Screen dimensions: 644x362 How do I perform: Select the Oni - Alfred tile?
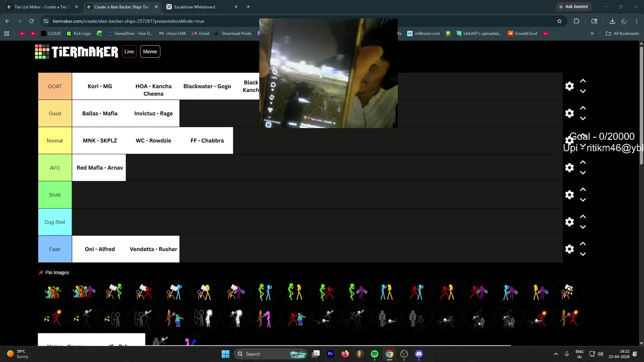(100, 249)
